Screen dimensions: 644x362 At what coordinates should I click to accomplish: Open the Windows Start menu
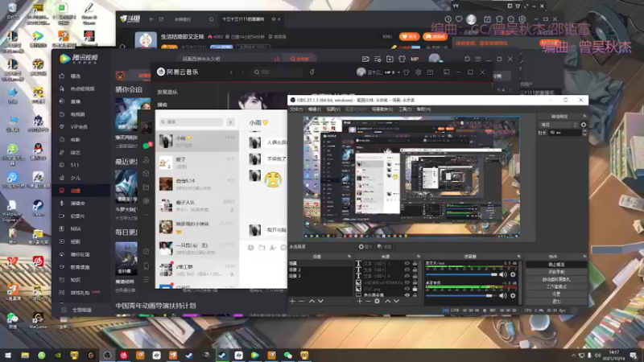(x=8, y=355)
